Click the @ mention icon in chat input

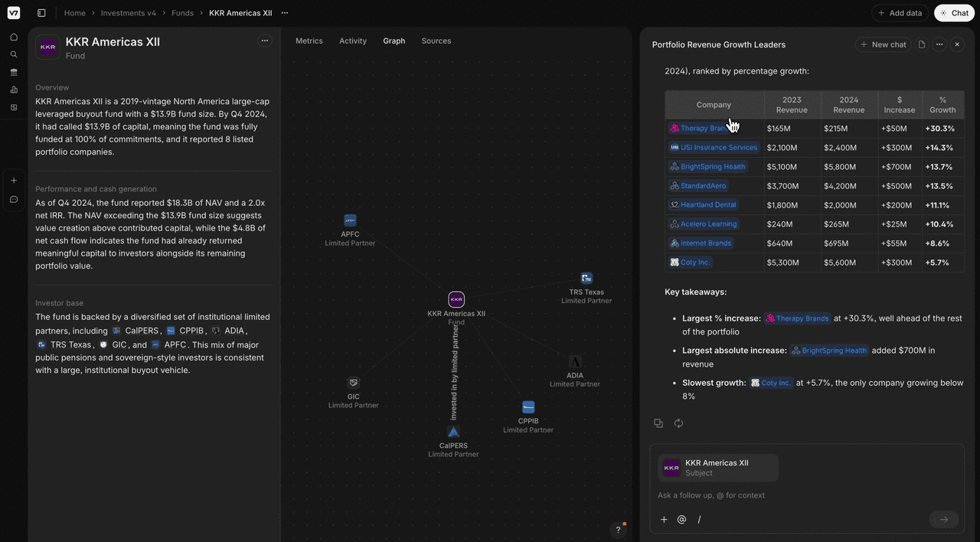(x=681, y=520)
